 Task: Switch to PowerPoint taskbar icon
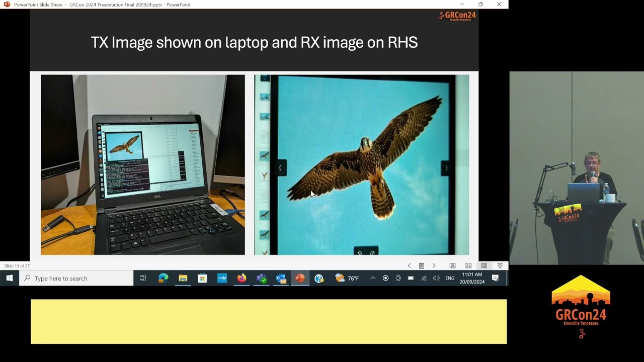click(x=300, y=278)
